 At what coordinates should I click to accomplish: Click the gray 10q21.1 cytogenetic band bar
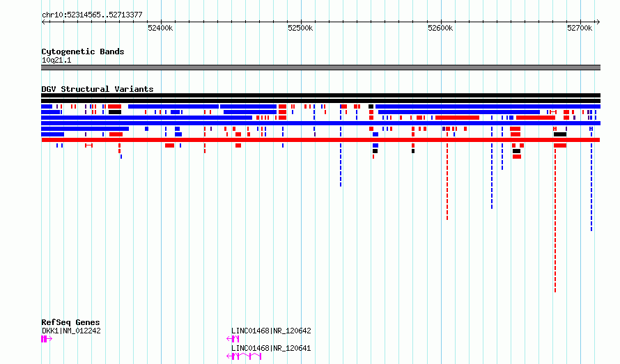[320, 68]
